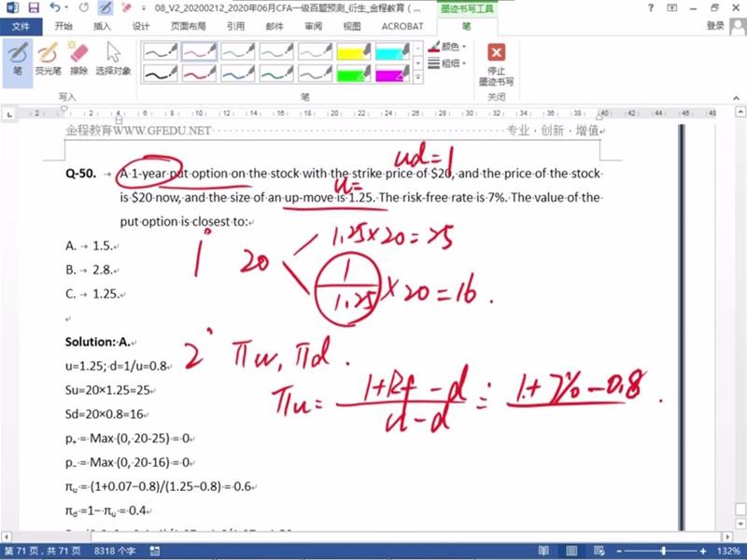747x560 pixels.
Task: Pick the red thin pen preset
Action: (x=199, y=51)
